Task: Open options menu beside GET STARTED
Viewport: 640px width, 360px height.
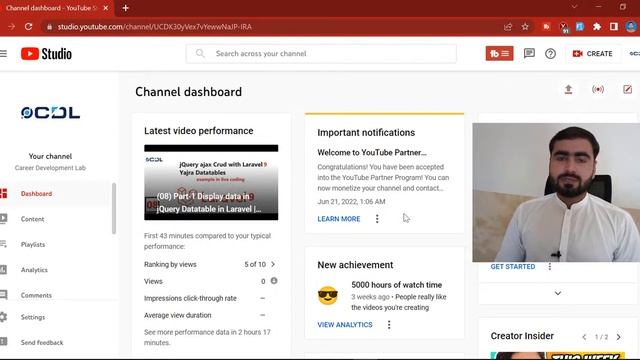Action: point(550,267)
